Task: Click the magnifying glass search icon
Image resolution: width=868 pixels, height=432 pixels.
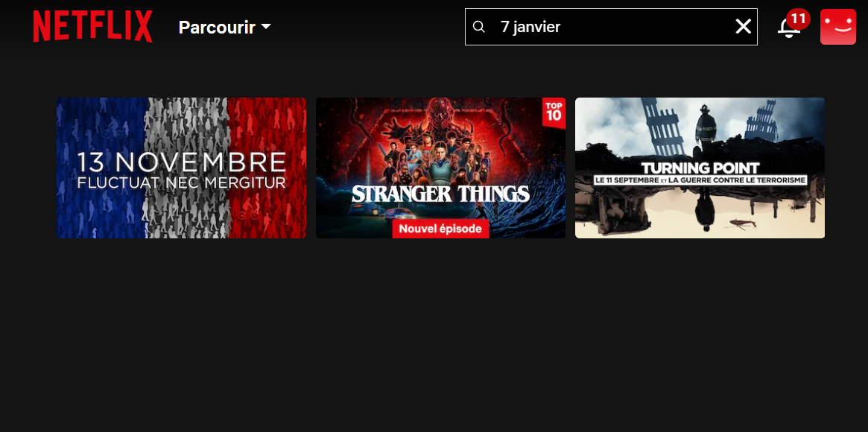Action: pyautogui.click(x=479, y=27)
